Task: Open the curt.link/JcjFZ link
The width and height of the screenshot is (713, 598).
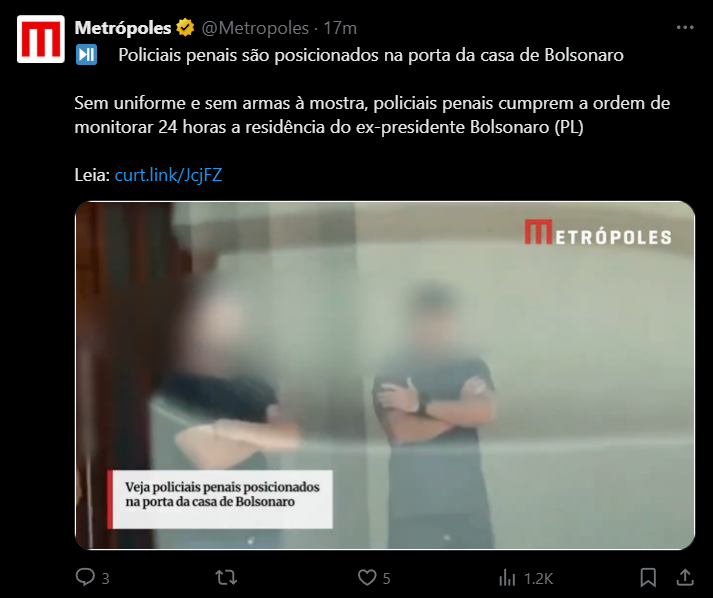Action: click(168, 175)
